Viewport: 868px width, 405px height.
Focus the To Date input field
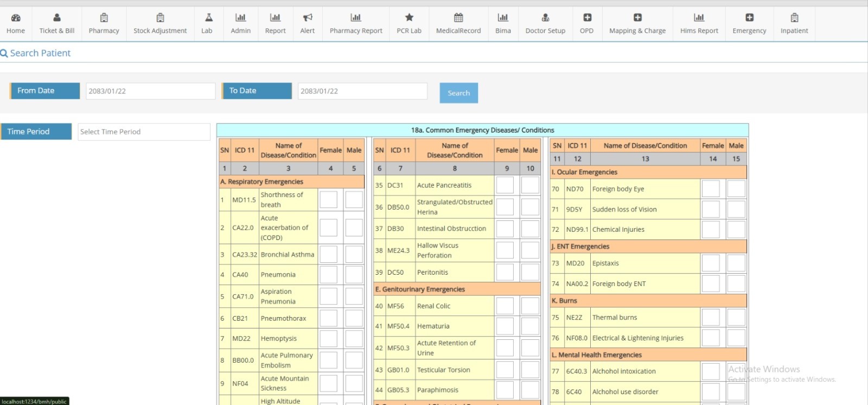click(x=362, y=91)
